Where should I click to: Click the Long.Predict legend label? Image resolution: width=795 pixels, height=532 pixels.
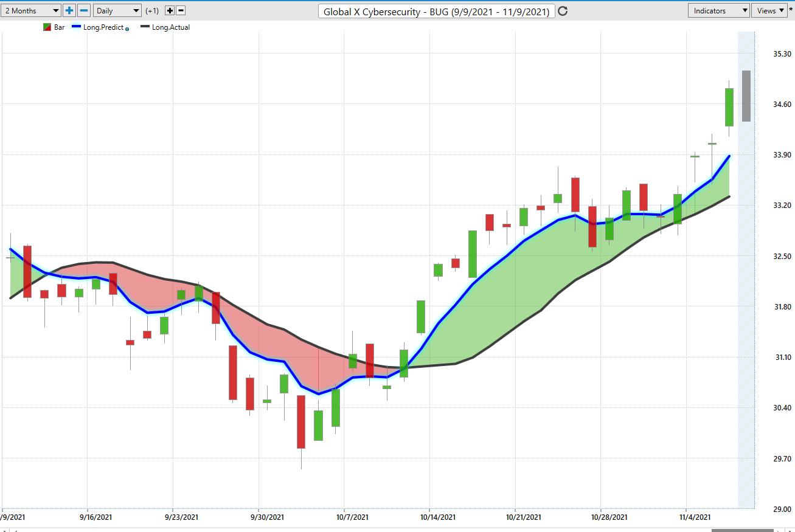coord(103,27)
